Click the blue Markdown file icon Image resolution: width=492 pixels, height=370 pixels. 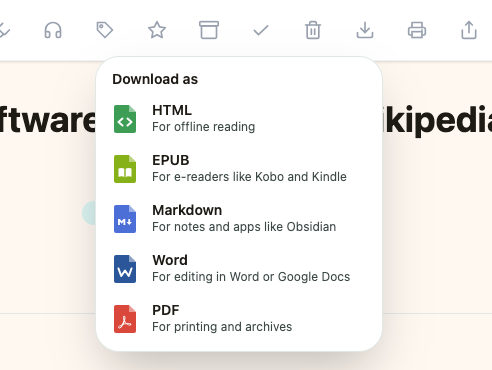[x=125, y=219]
